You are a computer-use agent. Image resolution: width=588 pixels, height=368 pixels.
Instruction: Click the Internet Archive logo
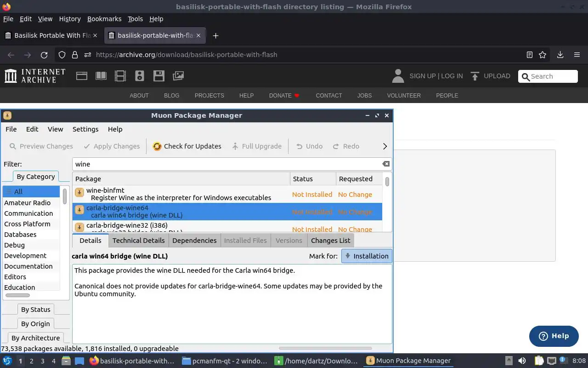click(x=35, y=76)
